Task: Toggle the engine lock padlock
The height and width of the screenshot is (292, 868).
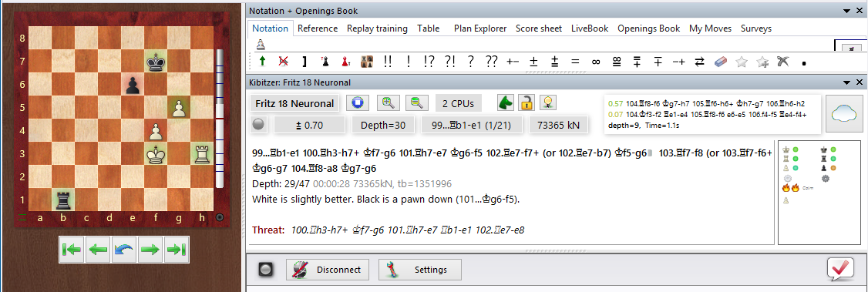Action: coord(527,102)
